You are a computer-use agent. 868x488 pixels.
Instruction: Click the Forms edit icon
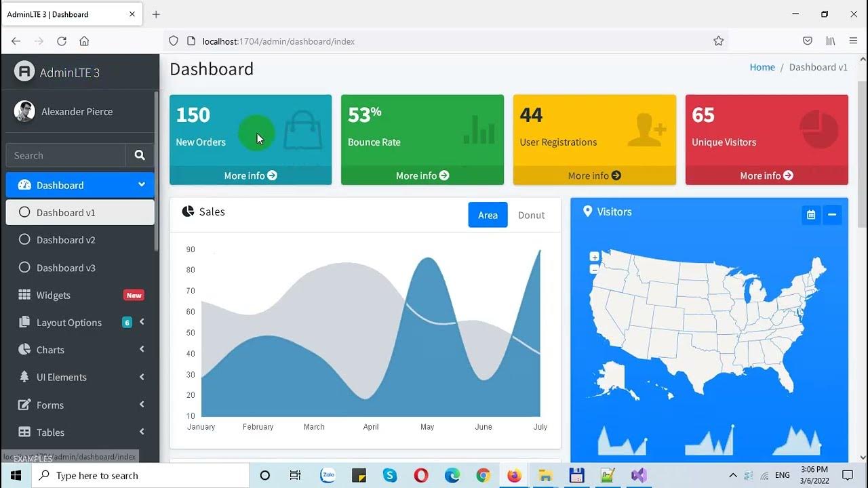click(24, 405)
